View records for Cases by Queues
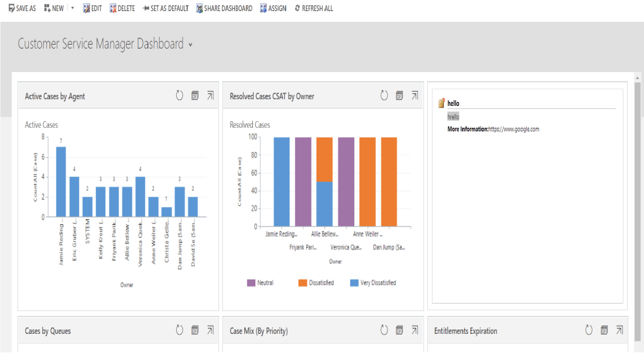This screenshot has width=644, height=362. point(195,330)
